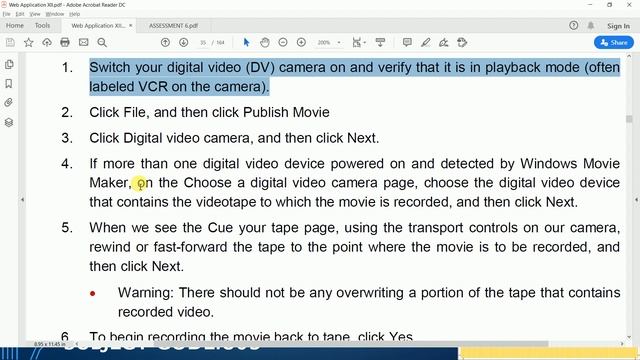Open the Bookmarks panel

coord(9,84)
